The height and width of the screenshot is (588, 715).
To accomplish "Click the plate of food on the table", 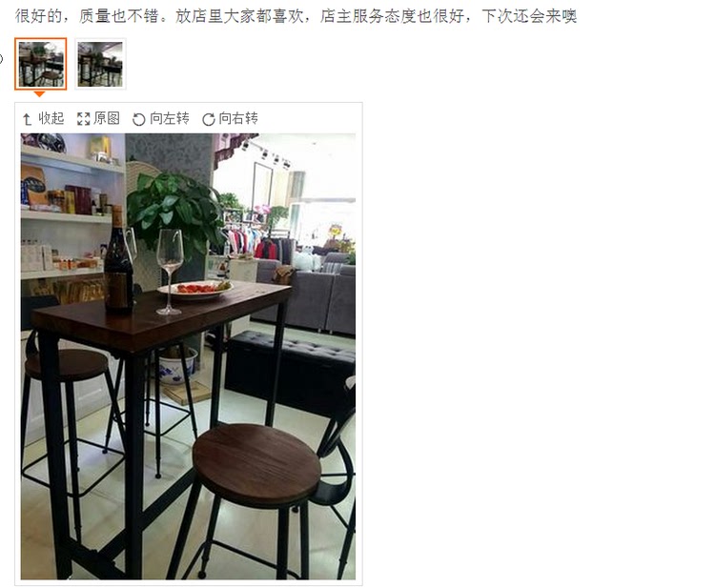I will [x=195, y=289].
